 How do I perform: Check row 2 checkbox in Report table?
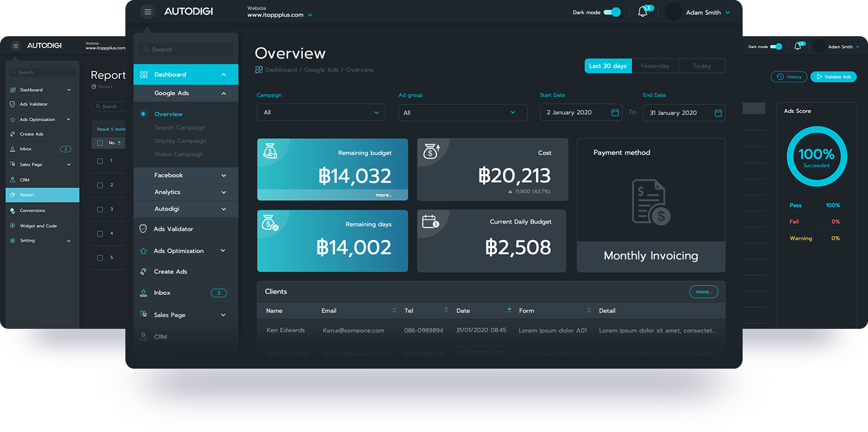pos(100,185)
